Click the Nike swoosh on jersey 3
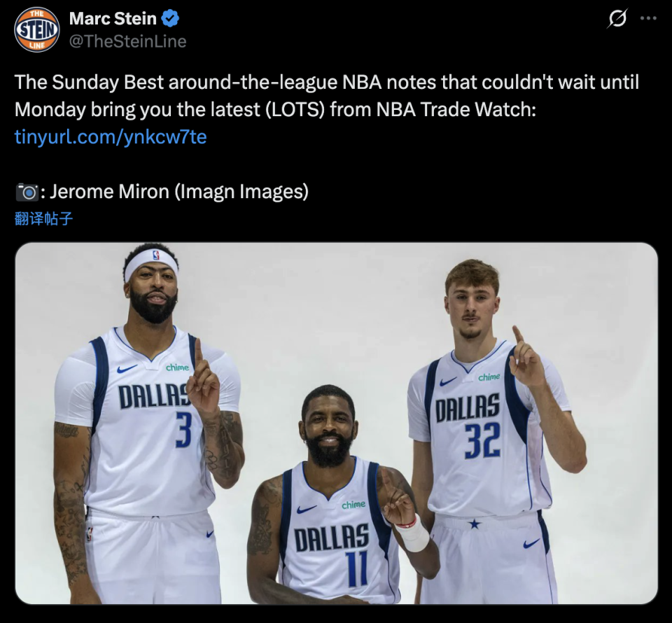The height and width of the screenshot is (623, 672). click(127, 368)
